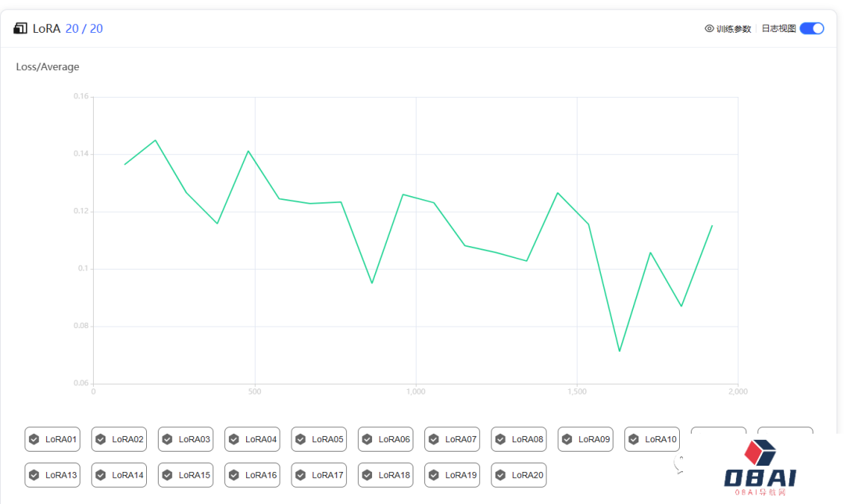Viewport: 844px width, 504px height.
Task: Open the 训练参数 training parameters link
Action: point(733,29)
